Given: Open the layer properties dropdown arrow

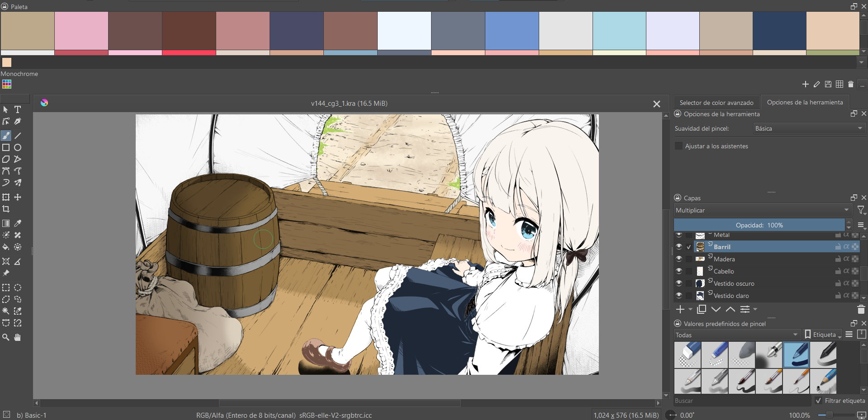Looking at the screenshot, I should tap(755, 309).
